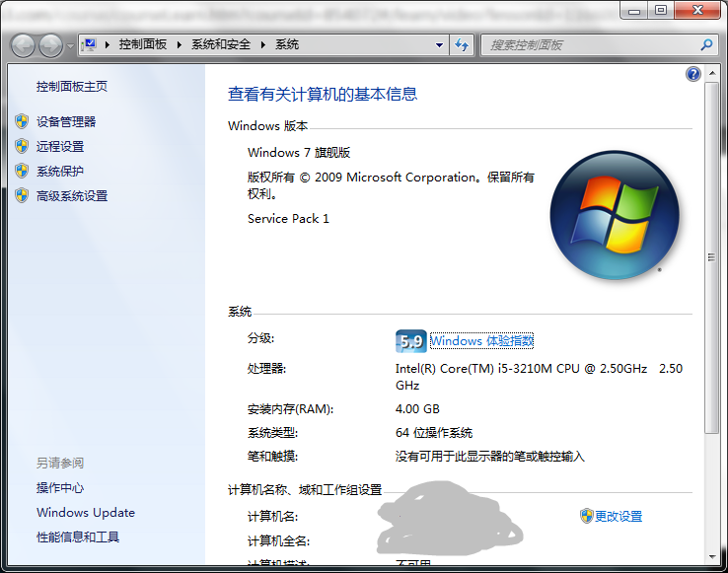
Task: Minimize the System window
Action: coord(633,11)
